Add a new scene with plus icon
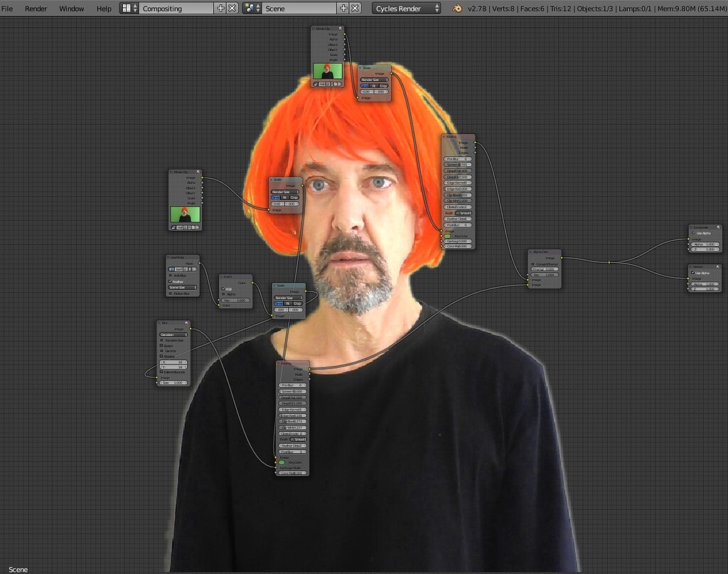728x574 pixels. tap(343, 9)
